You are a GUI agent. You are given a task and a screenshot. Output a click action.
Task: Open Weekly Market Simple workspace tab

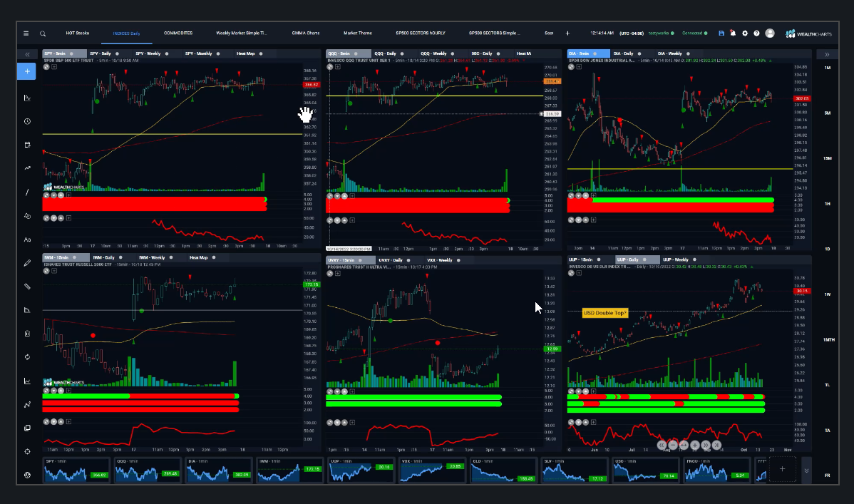tap(241, 34)
